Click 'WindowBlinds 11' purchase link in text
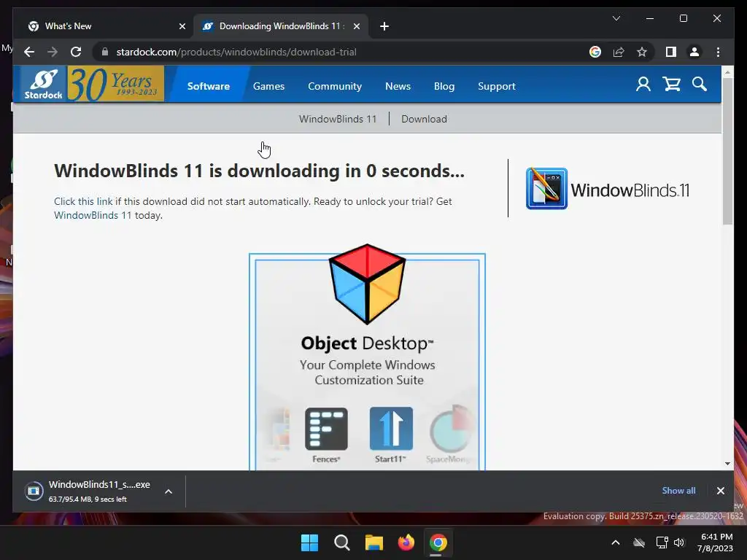The height and width of the screenshot is (560, 747). click(93, 215)
